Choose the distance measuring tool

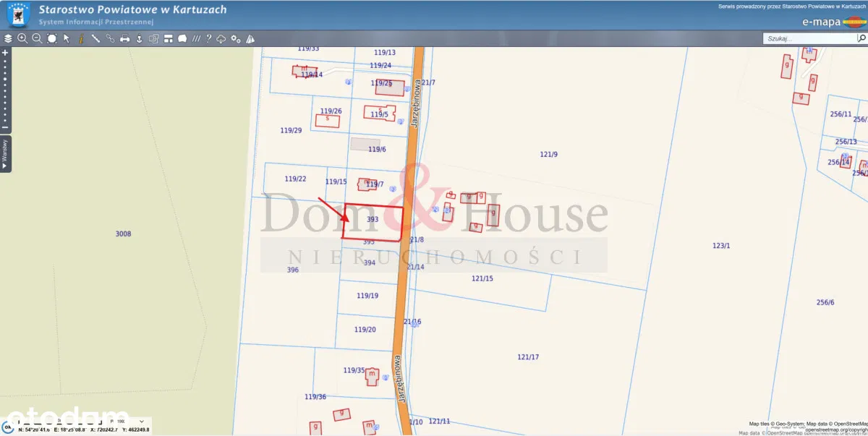click(x=95, y=38)
